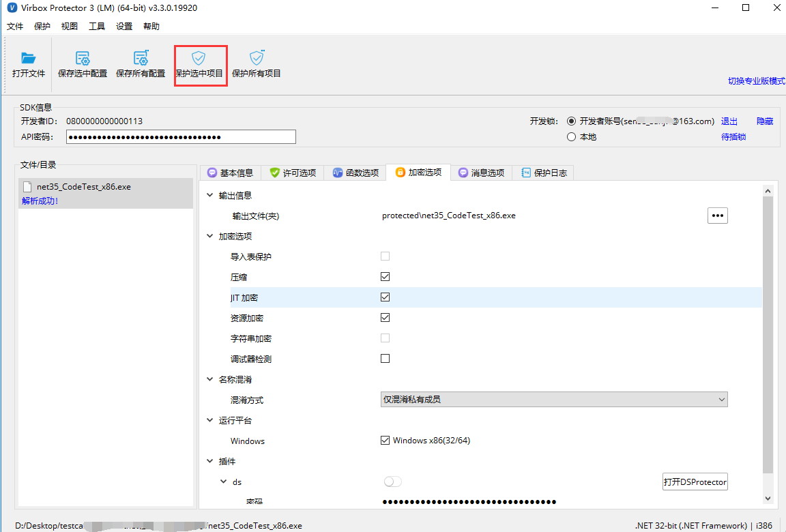This screenshot has height=532, width=786.
Task: Select the 加密选项 tab
Action: pos(418,173)
